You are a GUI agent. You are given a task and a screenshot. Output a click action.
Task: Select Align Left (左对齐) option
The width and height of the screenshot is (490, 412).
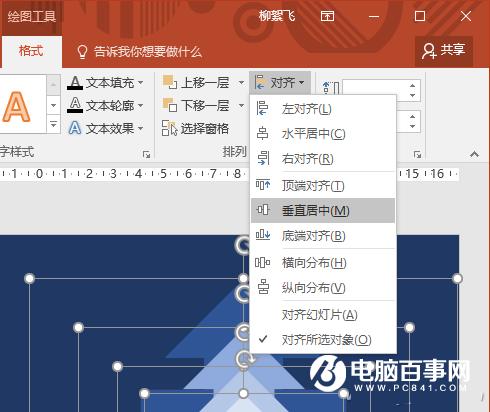(323, 109)
